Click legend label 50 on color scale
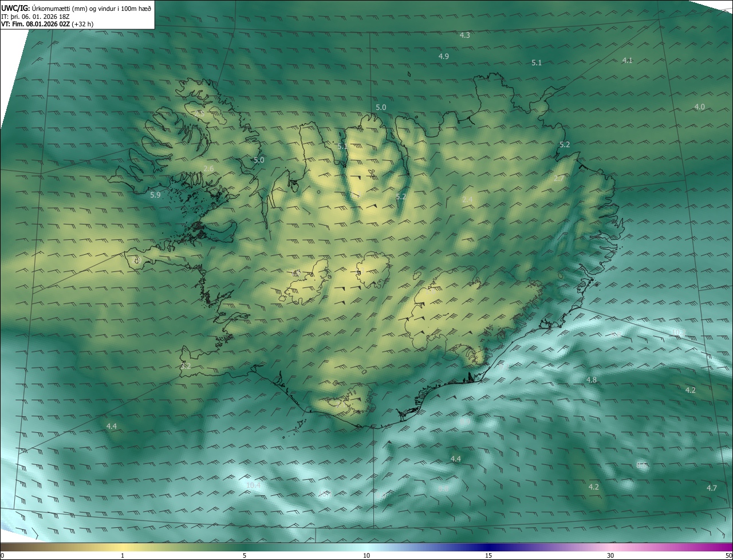The height and width of the screenshot is (560, 733). pos(728,555)
